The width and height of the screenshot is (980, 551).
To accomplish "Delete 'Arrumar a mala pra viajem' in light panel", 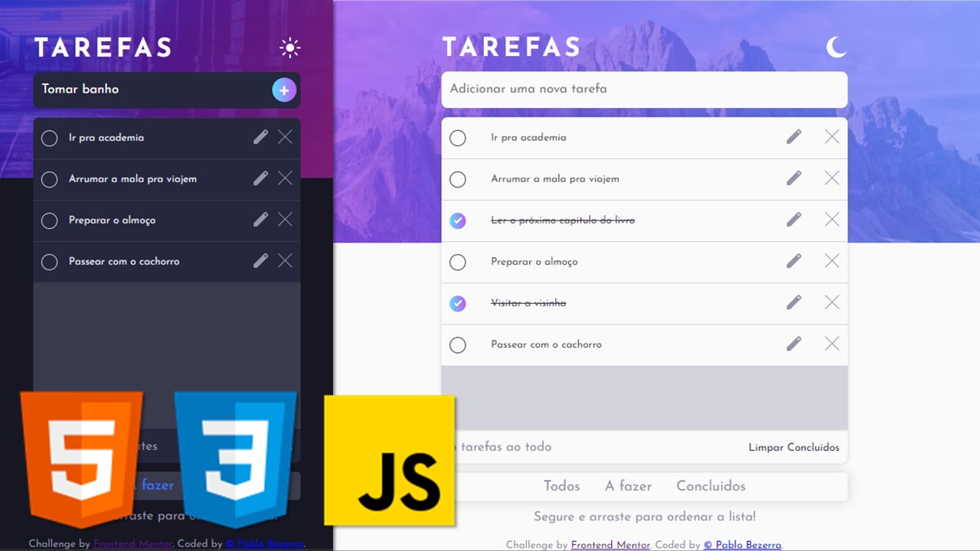I will click(832, 178).
